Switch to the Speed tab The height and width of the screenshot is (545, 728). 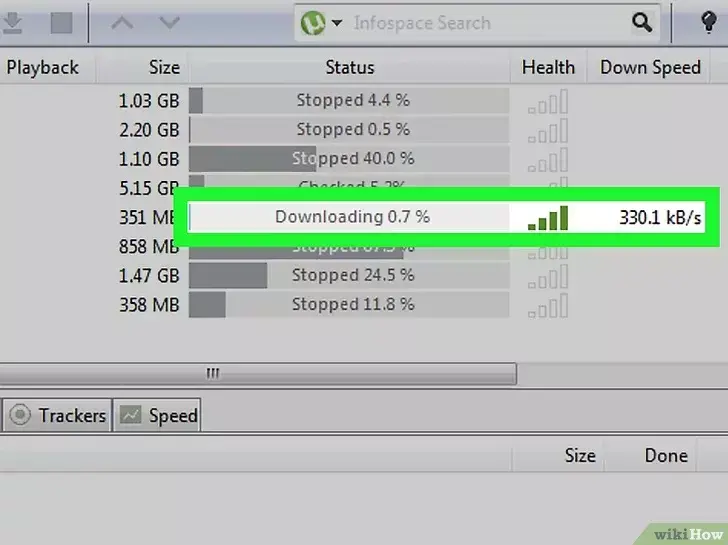[157, 415]
